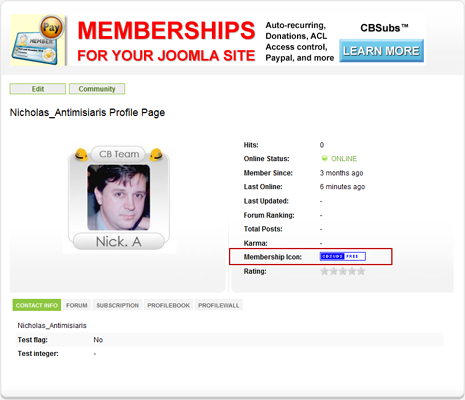Open the Profilewall tab
The width and height of the screenshot is (465, 400).
click(x=219, y=305)
